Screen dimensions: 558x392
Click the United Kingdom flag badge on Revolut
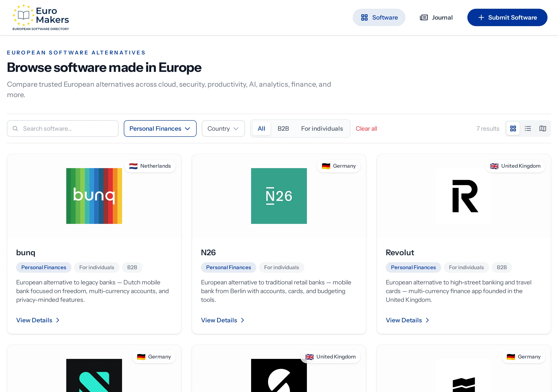tap(515, 166)
